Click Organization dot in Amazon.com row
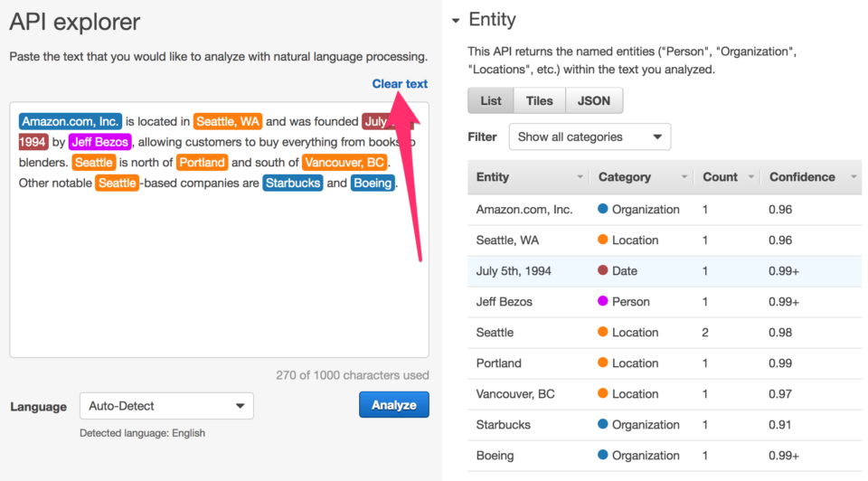The image size is (868, 481). point(603,209)
